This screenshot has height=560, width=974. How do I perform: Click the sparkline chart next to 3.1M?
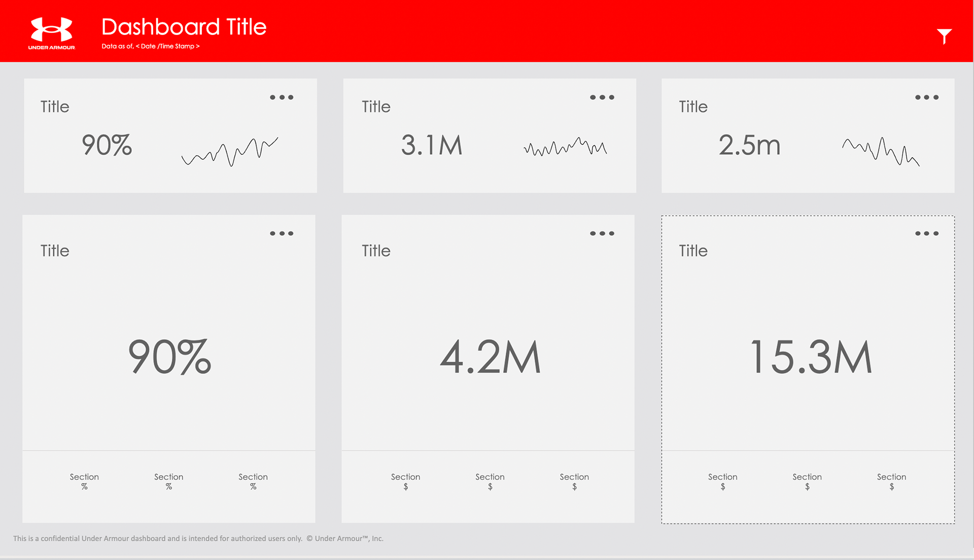pos(565,147)
